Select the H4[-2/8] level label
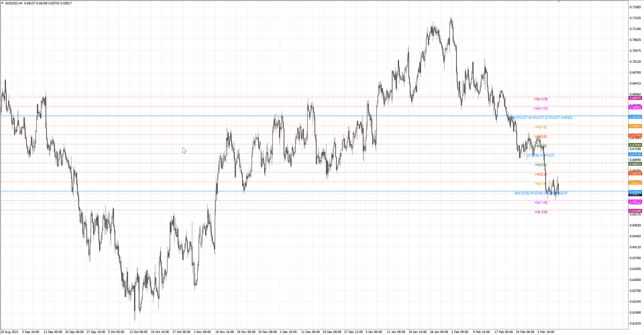This screenshot has width=644, height=335. tap(541, 212)
